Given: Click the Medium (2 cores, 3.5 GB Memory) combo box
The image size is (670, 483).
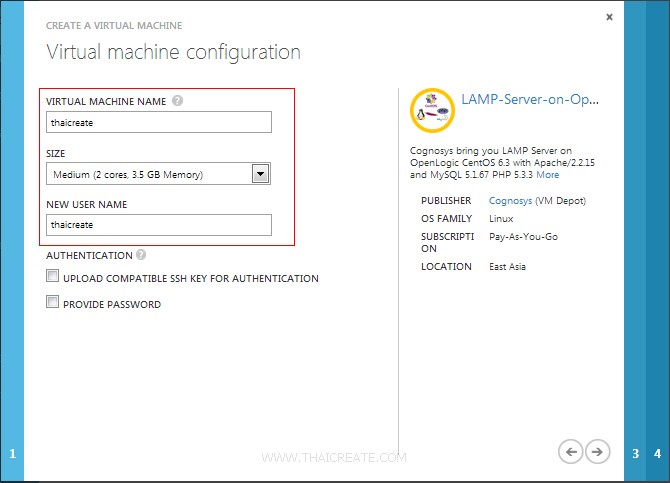Looking at the screenshot, I should pyautogui.click(x=158, y=174).
